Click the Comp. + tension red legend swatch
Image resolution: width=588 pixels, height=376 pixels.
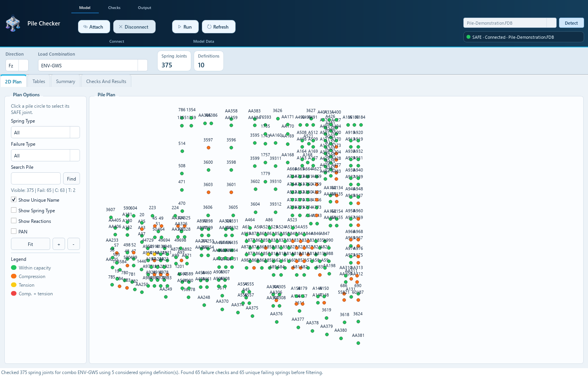(x=14, y=294)
